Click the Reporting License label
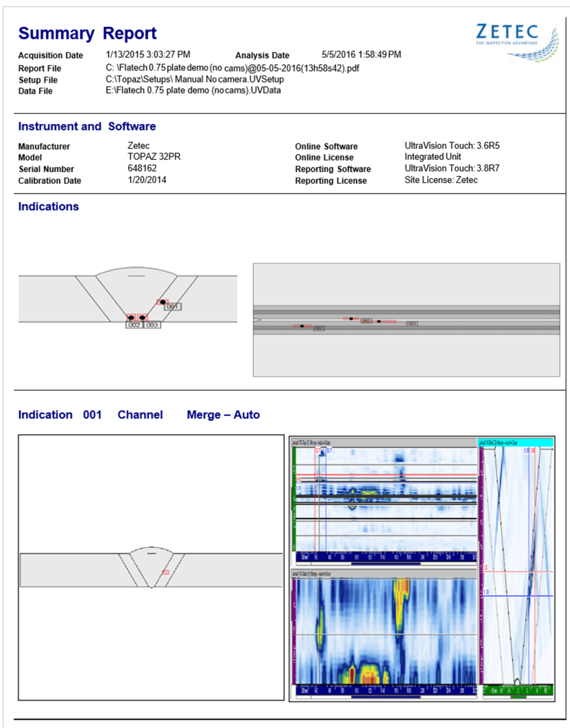 pyautogui.click(x=331, y=181)
